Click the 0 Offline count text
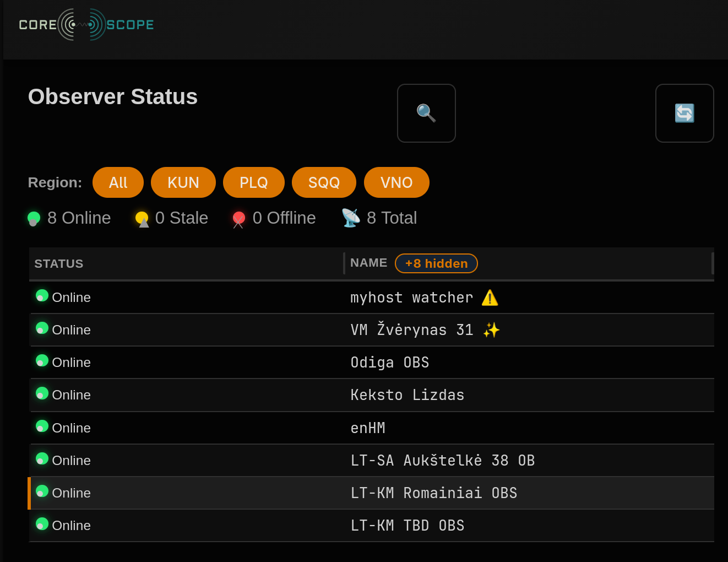 click(x=284, y=218)
